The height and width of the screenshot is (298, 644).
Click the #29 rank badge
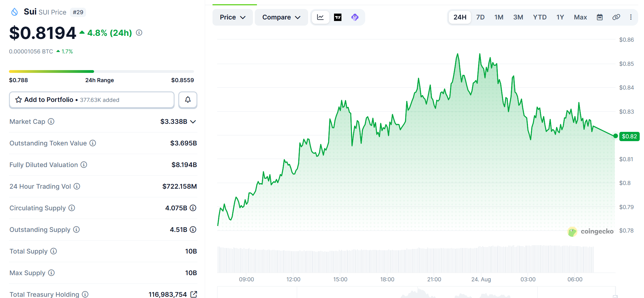78,12
